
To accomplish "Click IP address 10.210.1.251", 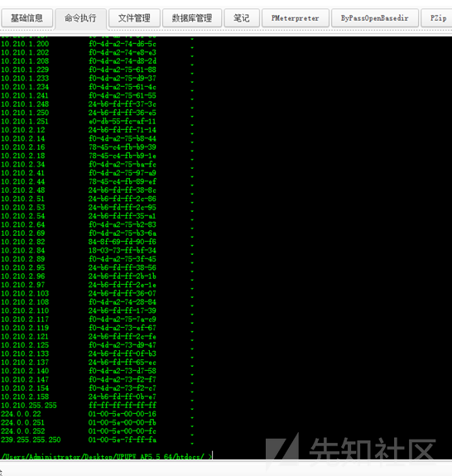I will [25, 122].
